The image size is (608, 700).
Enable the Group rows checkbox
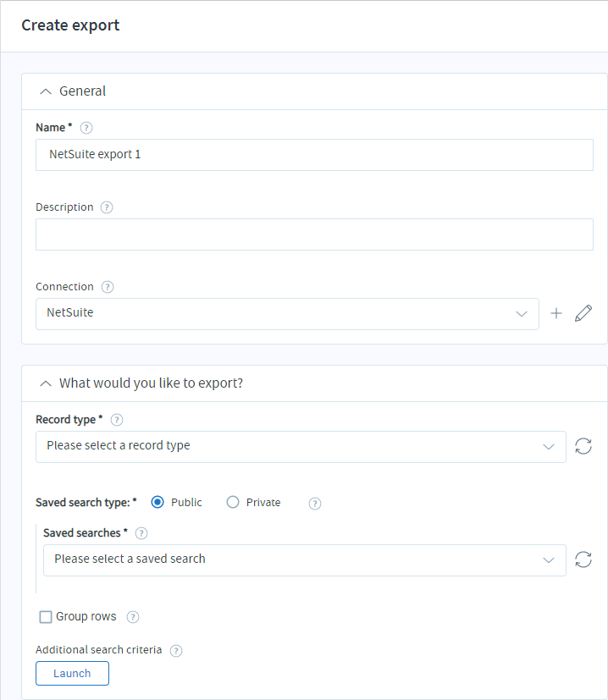46,617
